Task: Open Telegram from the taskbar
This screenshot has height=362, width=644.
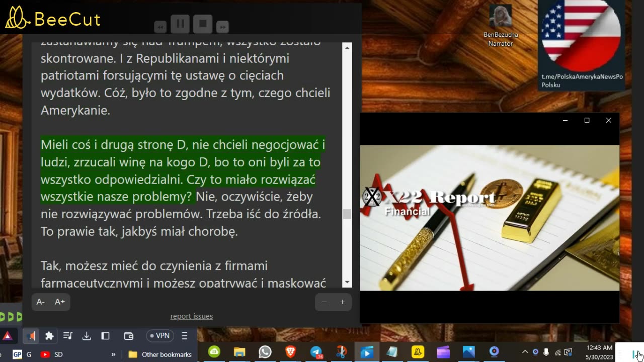Action: tap(316, 352)
